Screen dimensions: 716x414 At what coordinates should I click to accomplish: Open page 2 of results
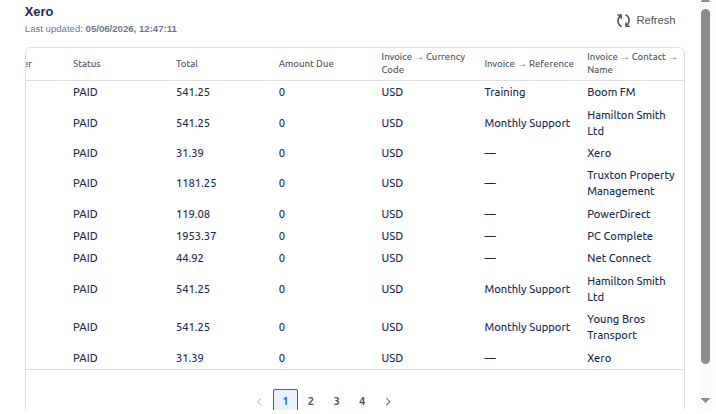pos(311,401)
